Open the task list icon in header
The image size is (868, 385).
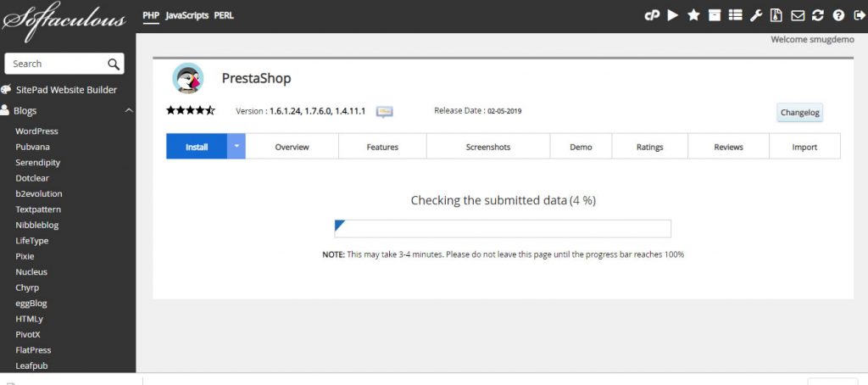(735, 15)
